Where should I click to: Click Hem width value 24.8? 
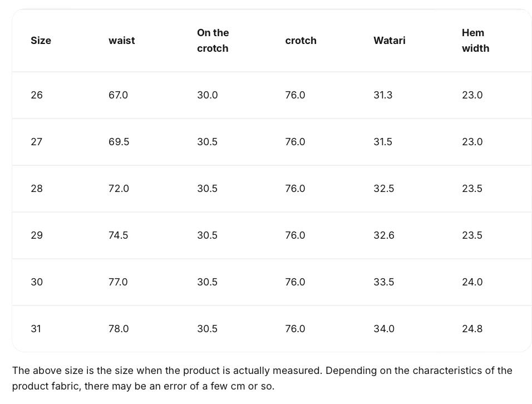[x=472, y=329]
